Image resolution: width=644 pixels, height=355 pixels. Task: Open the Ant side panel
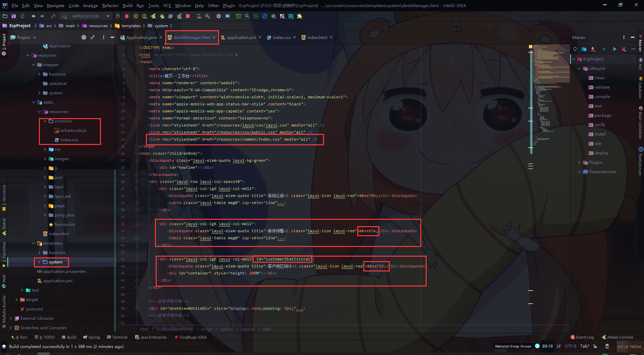point(640,64)
